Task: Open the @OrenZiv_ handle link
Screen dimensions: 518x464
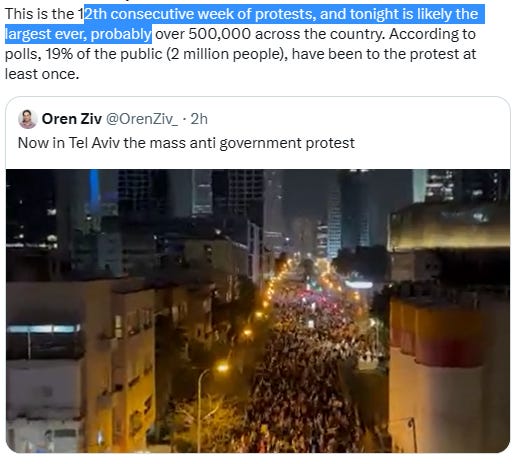Action: click(x=142, y=119)
